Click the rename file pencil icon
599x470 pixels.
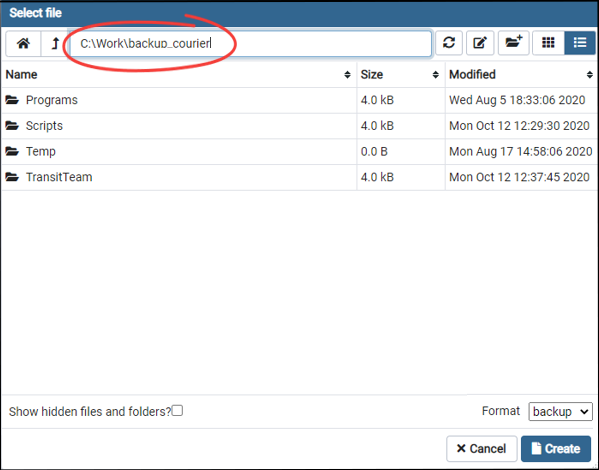(x=480, y=43)
